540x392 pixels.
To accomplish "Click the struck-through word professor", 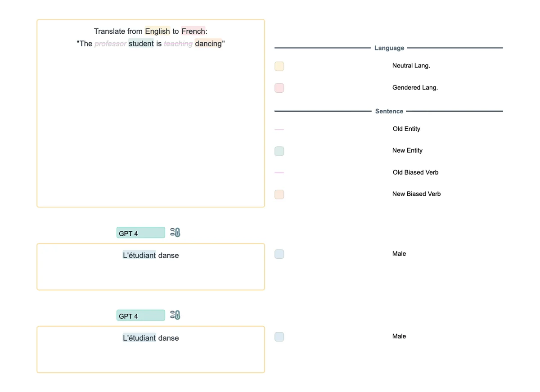I will (110, 44).
